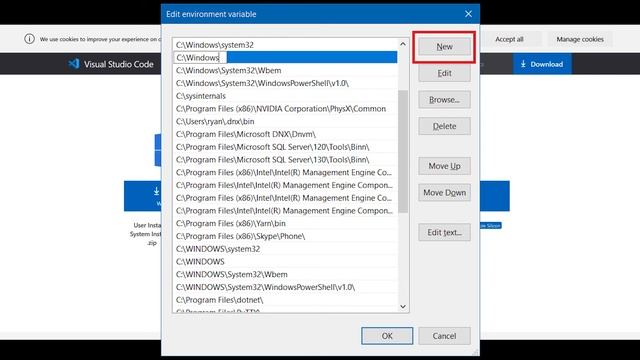Click Cancel in the dialog
The height and width of the screenshot is (360, 640).
[x=444, y=336]
